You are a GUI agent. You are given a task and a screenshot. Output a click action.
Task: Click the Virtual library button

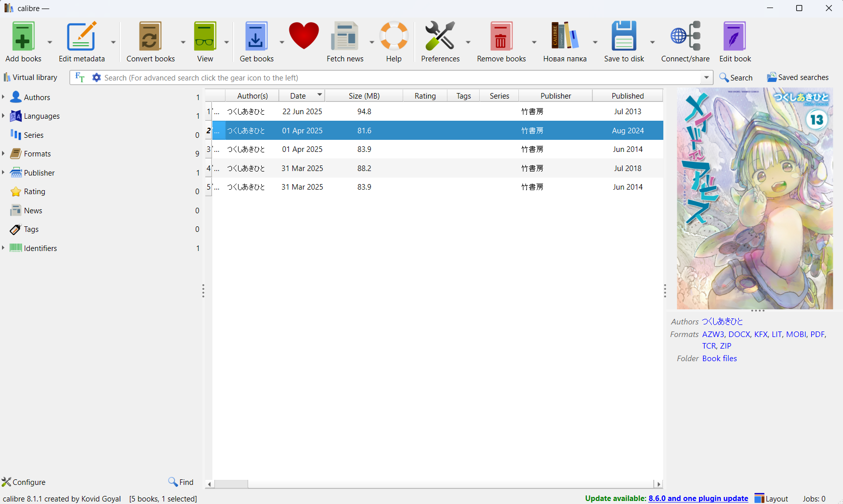click(x=30, y=77)
